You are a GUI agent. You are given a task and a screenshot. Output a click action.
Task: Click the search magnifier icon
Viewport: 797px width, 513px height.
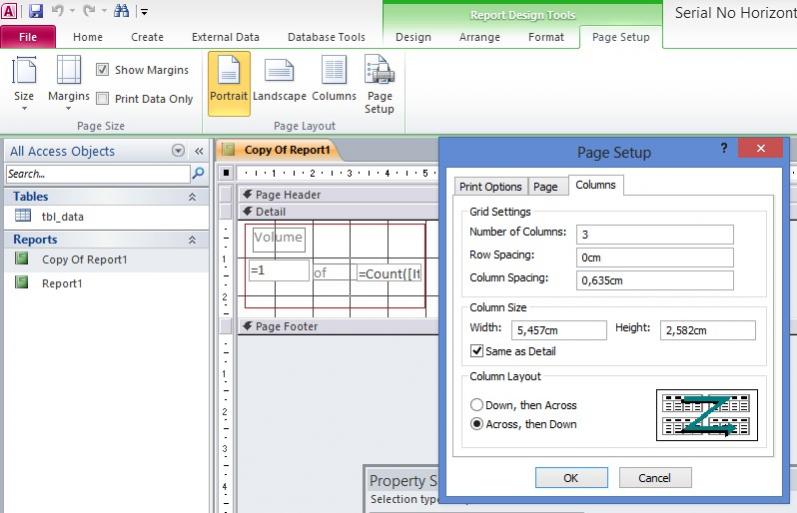pyautogui.click(x=198, y=173)
